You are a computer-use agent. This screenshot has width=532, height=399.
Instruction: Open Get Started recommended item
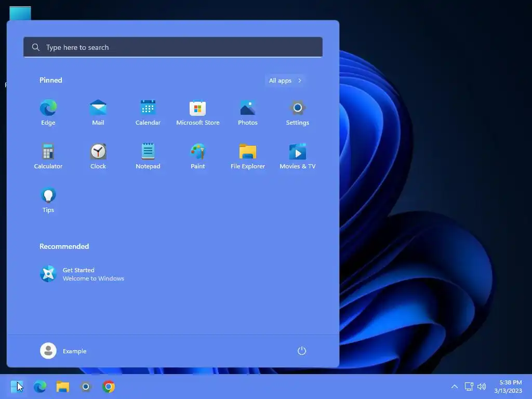click(x=82, y=274)
